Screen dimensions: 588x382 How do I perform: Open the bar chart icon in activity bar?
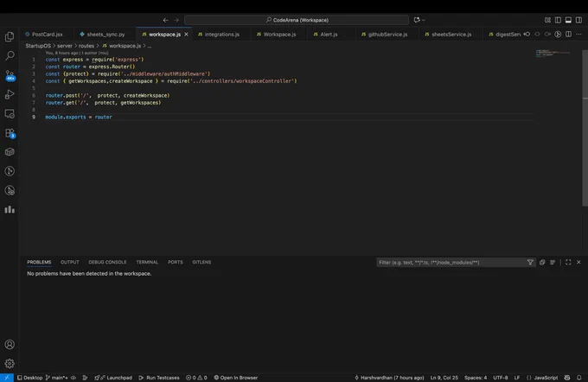coord(10,209)
